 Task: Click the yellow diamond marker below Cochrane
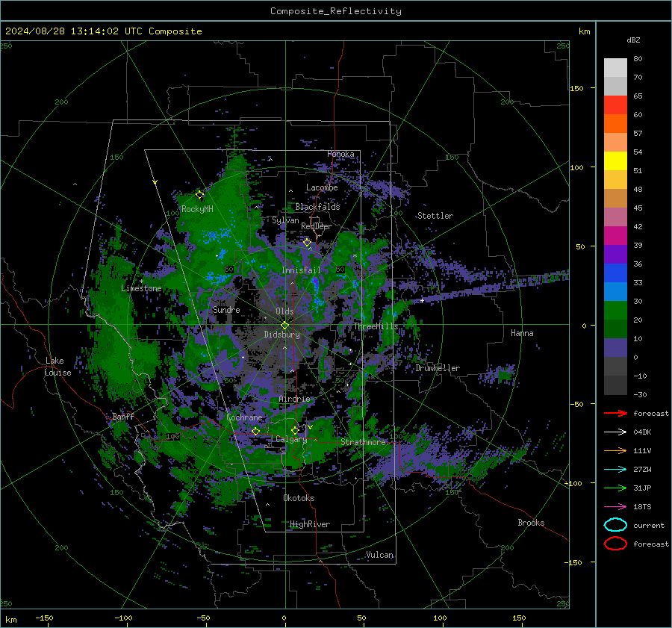255,431
